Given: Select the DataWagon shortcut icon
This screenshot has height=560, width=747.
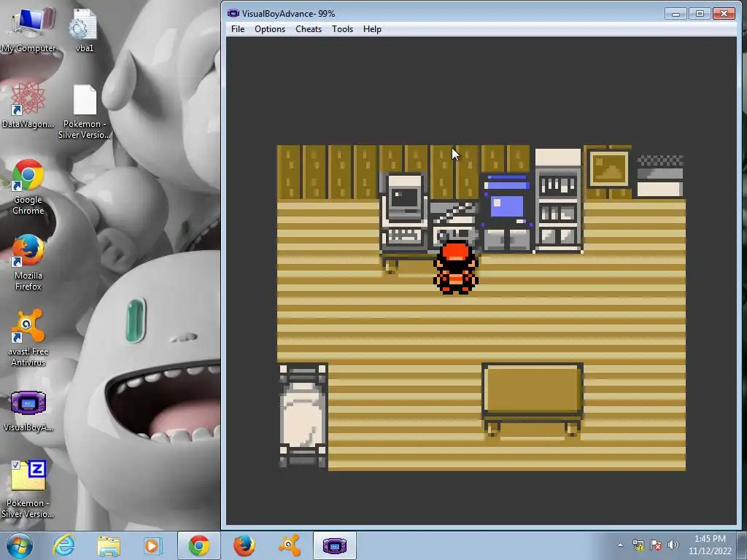Looking at the screenshot, I should point(28,105).
